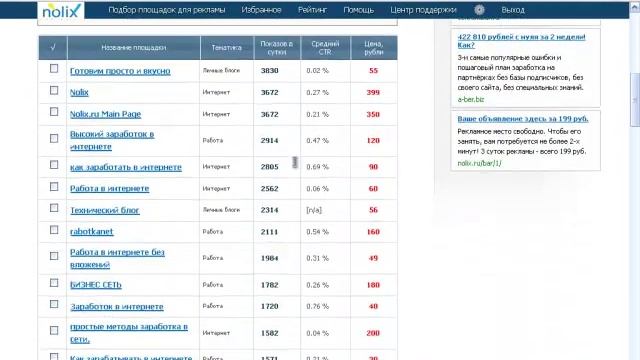Screen dimensions: 640x360
Task: Select the rabotkanet checkbox
Action: 54,230
